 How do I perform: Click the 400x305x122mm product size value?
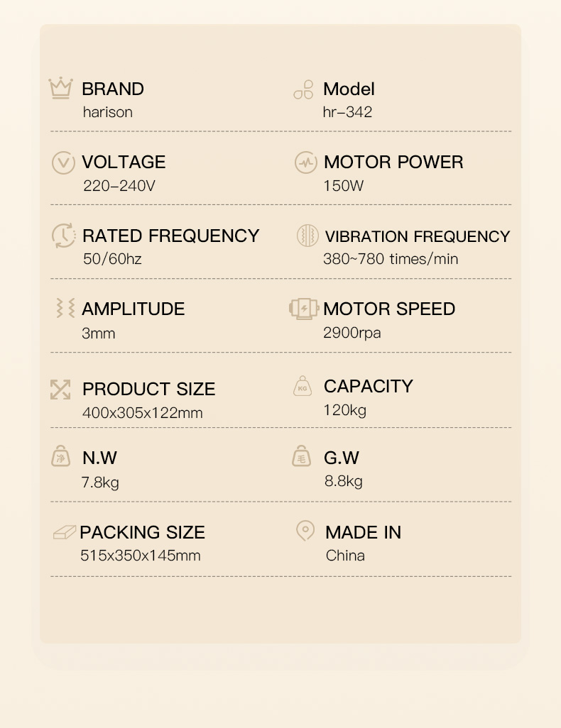[x=142, y=412]
